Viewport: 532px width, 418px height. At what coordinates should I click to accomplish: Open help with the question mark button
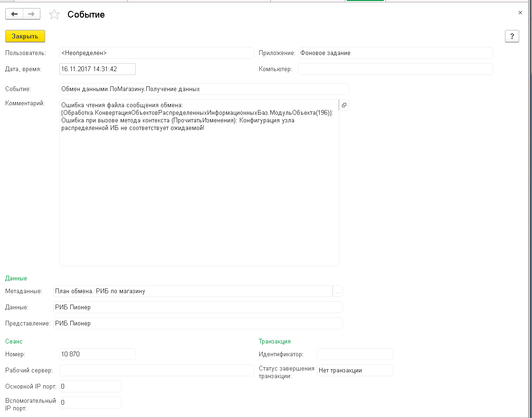(512, 37)
